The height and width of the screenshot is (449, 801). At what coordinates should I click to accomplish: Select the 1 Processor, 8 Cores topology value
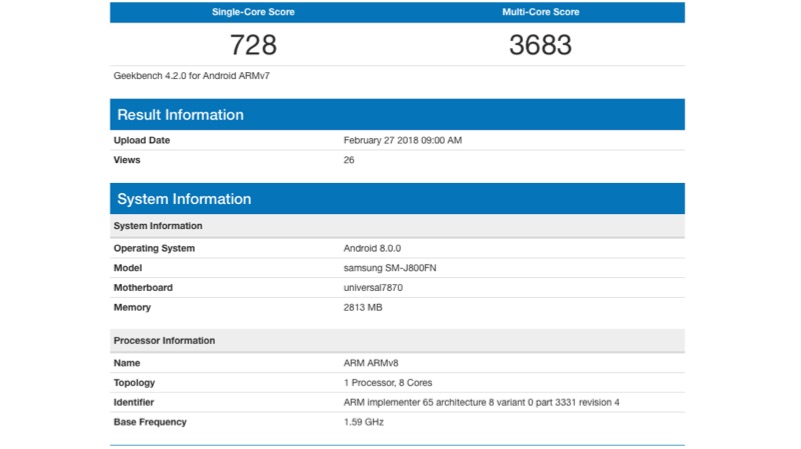pyautogui.click(x=388, y=383)
